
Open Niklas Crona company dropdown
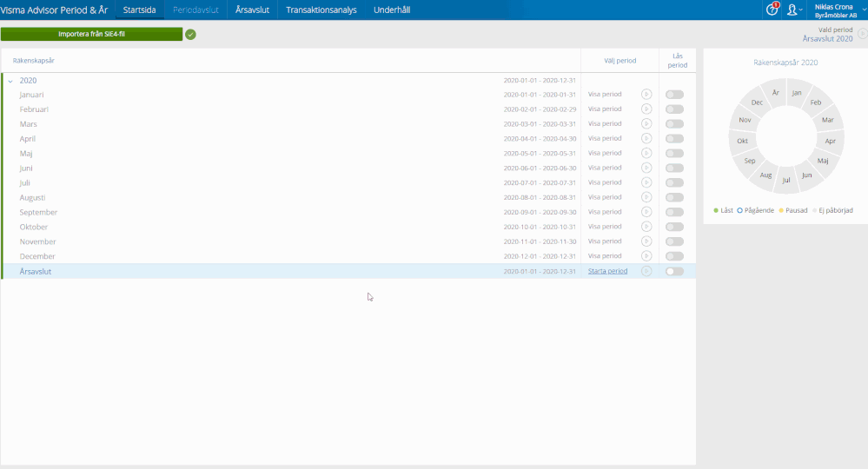[x=834, y=10]
